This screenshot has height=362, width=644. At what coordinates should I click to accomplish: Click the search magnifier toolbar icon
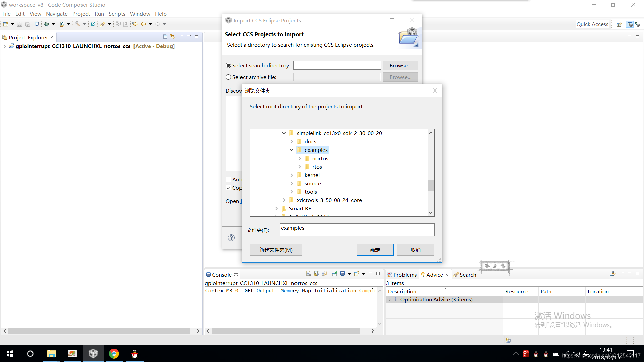[93, 24]
